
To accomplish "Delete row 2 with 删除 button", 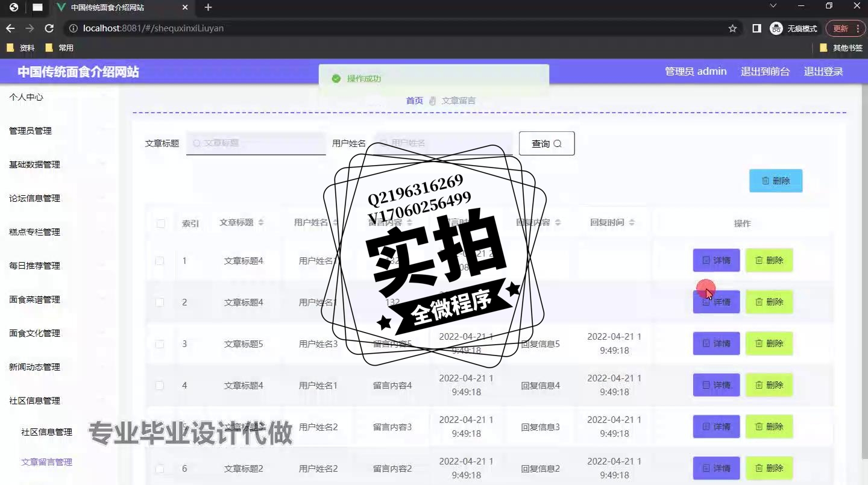I will tap(769, 302).
